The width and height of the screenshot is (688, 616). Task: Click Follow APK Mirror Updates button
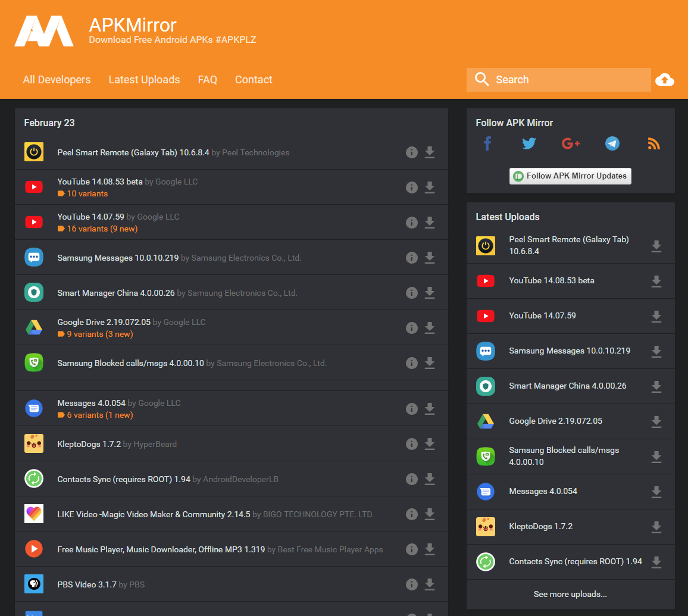(570, 176)
